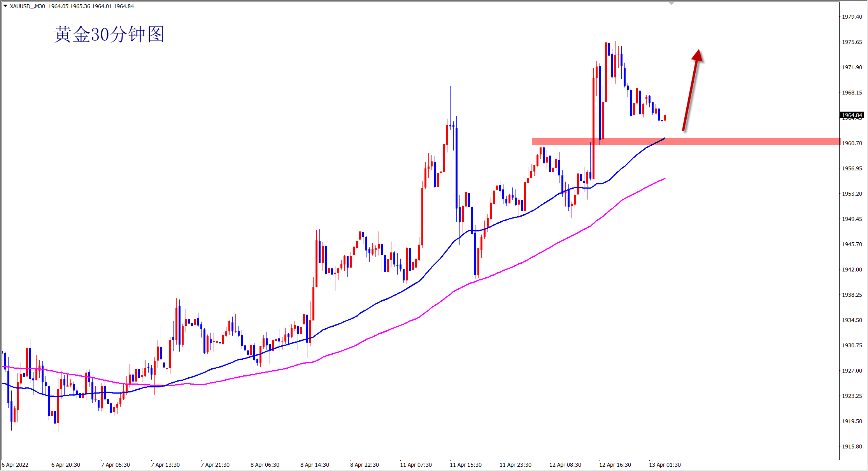
Task: Click the 8 Apr 14:30 time label
Action: [314, 465]
